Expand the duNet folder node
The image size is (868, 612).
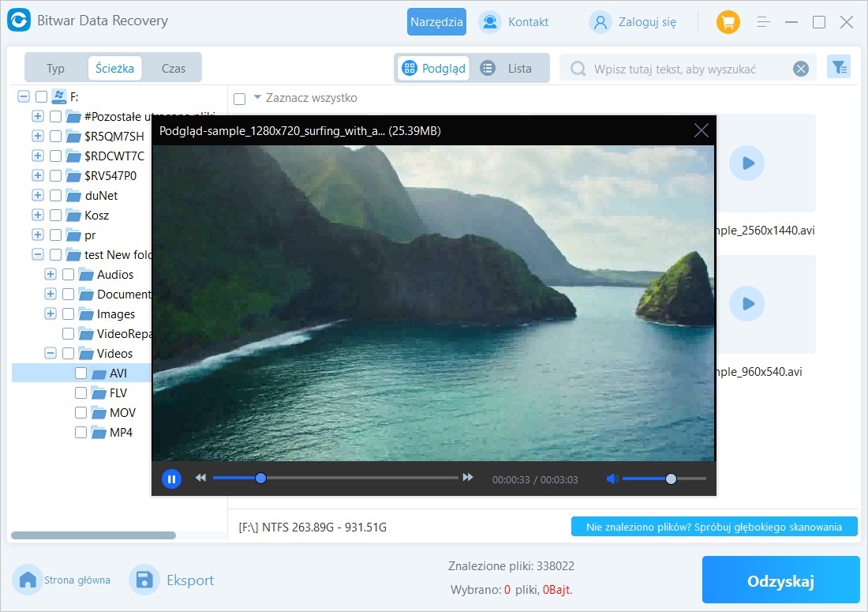[x=38, y=196]
